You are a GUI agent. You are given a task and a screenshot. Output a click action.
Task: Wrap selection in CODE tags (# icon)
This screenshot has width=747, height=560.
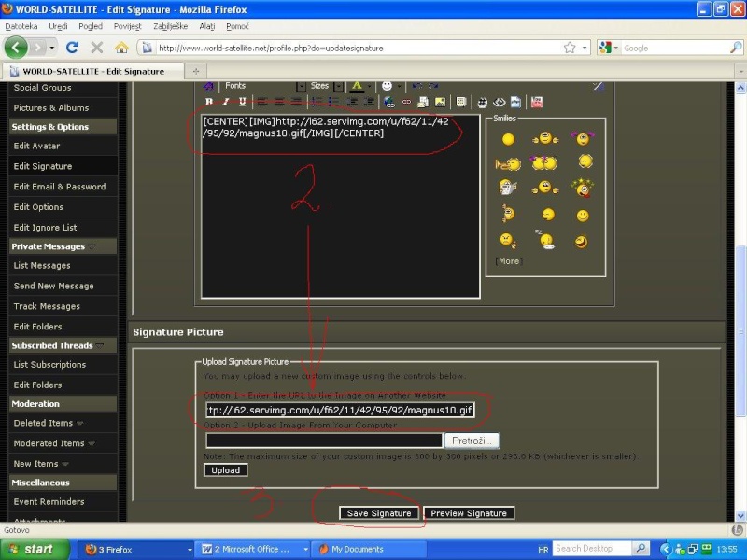pyautogui.click(x=482, y=102)
